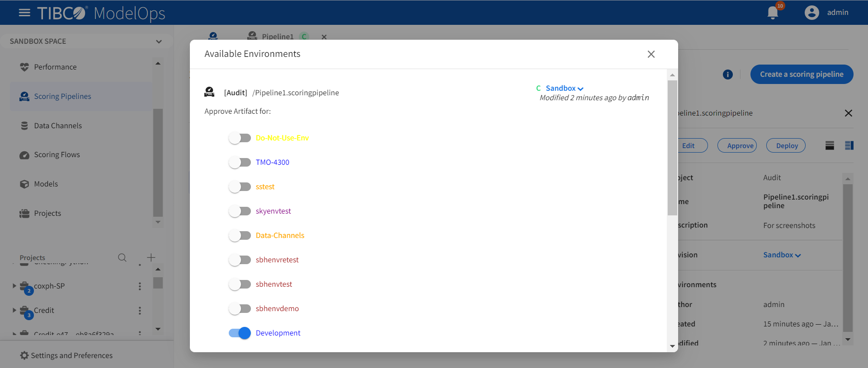Close the Pipeline1.scoringpipeline details panel
This screenshot has width=868, height=368.
tap(849, 113)
